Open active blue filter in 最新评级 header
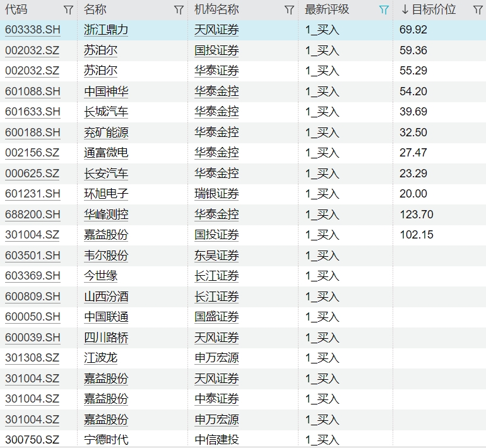 pyautogui.click(x=384, y=10)
